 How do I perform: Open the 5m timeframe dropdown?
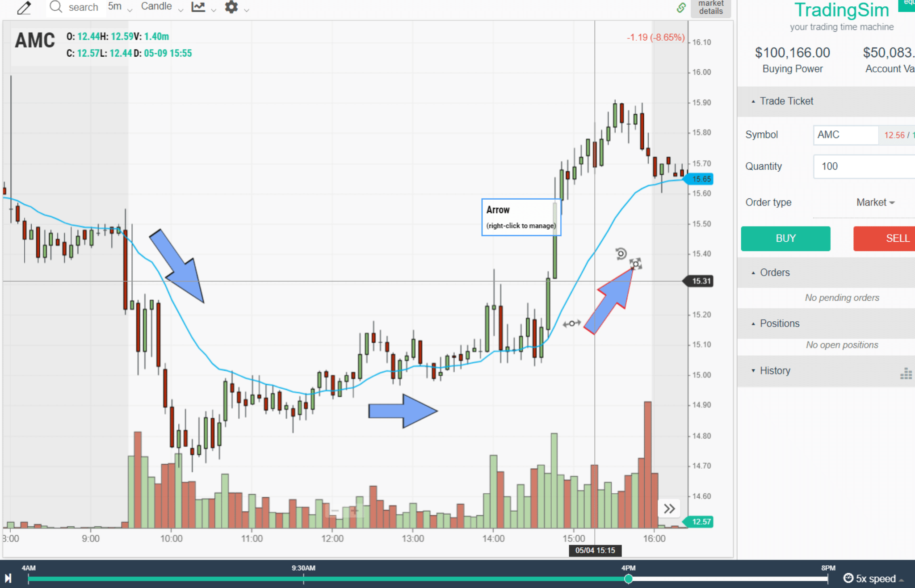(x=120, y=7)
